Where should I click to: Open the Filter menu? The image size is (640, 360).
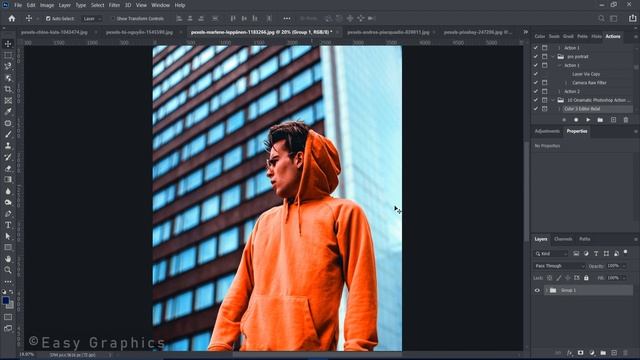[x=114, y=5]
